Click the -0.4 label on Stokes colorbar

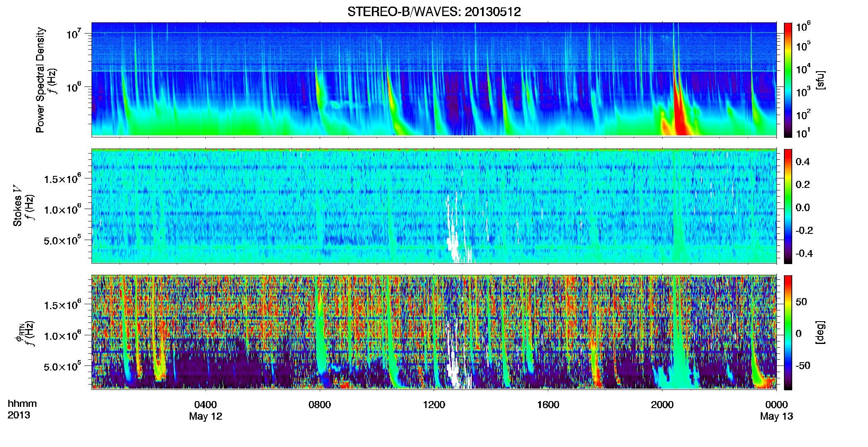[804, 253]
